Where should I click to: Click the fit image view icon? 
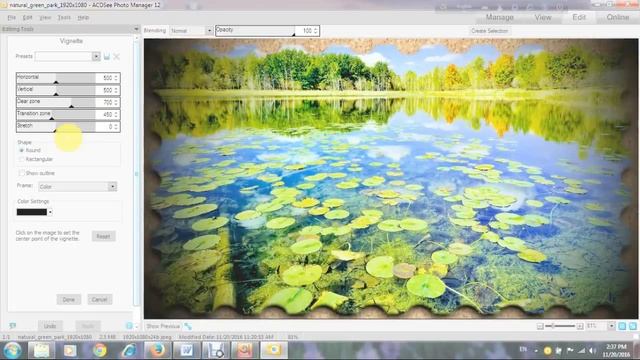(633, 326)
